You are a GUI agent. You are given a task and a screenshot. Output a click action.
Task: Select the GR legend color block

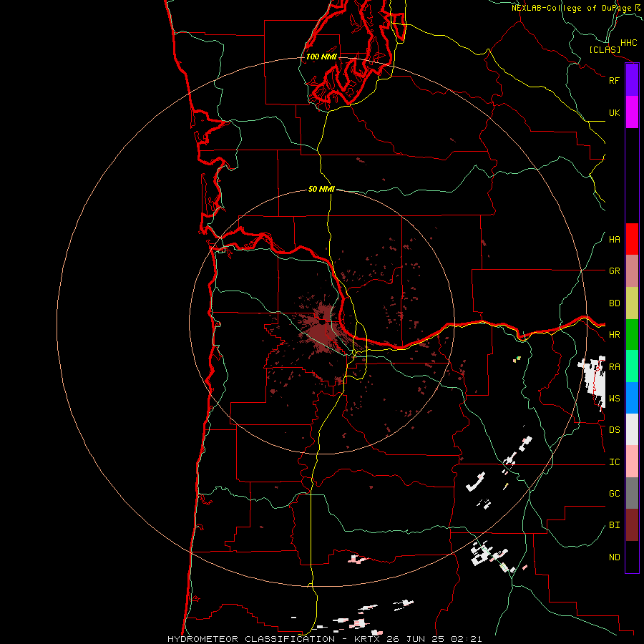(632, 271)
